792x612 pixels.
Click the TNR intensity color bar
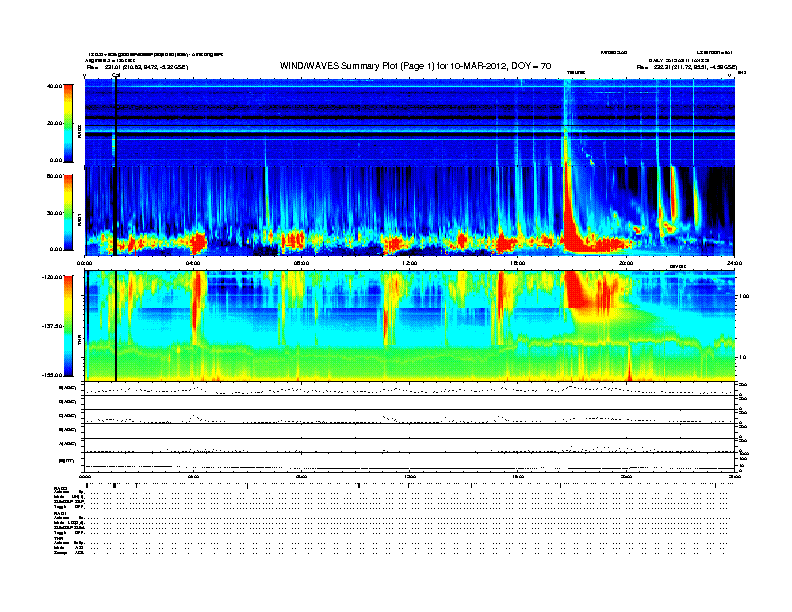(68, 326)
